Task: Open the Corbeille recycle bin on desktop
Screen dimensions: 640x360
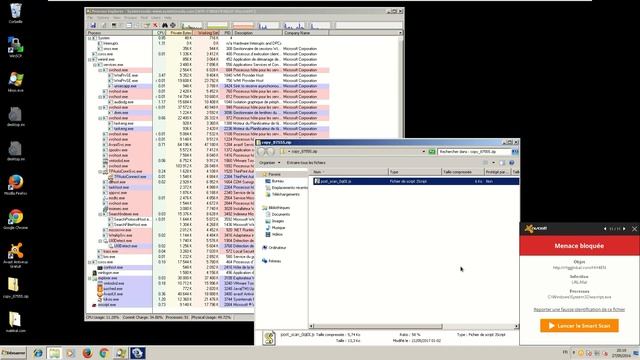Action: coord(16,13)
